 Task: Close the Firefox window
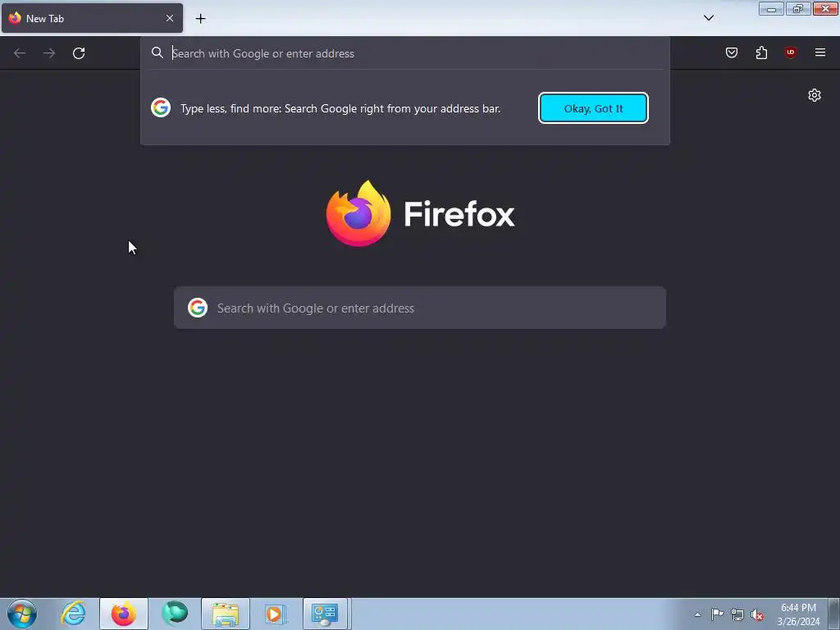pos(825,8)
